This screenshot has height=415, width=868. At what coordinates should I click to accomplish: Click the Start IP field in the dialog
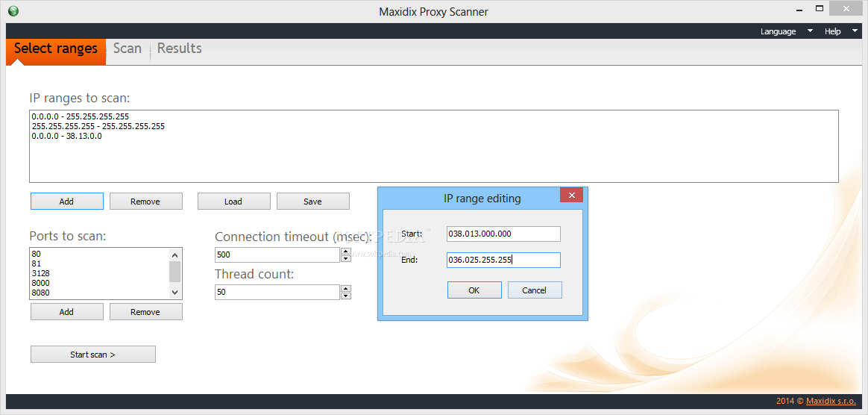coord(504,234)
